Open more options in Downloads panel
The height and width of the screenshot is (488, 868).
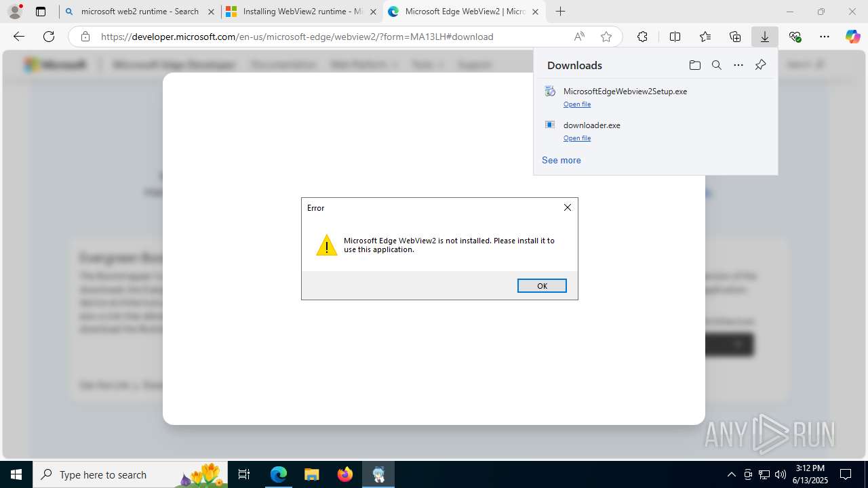pos(738,65)
